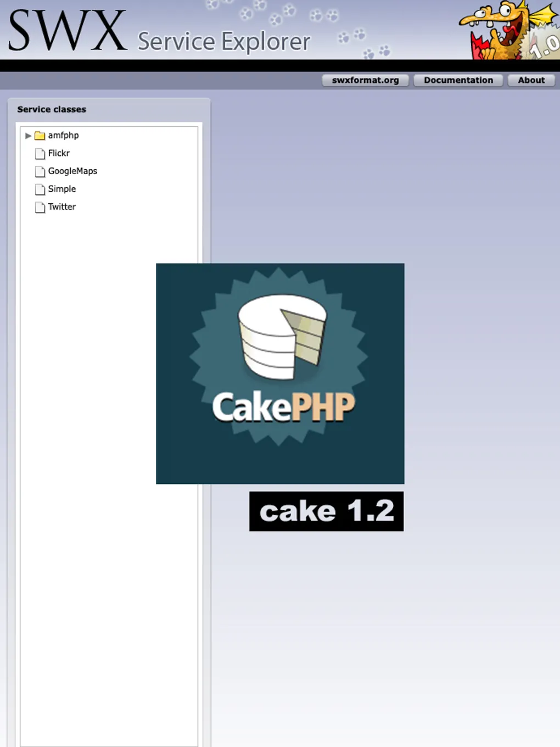The image size is (560, 747).
Task: Click the Flickr file icon
Action: pos(40,154)
